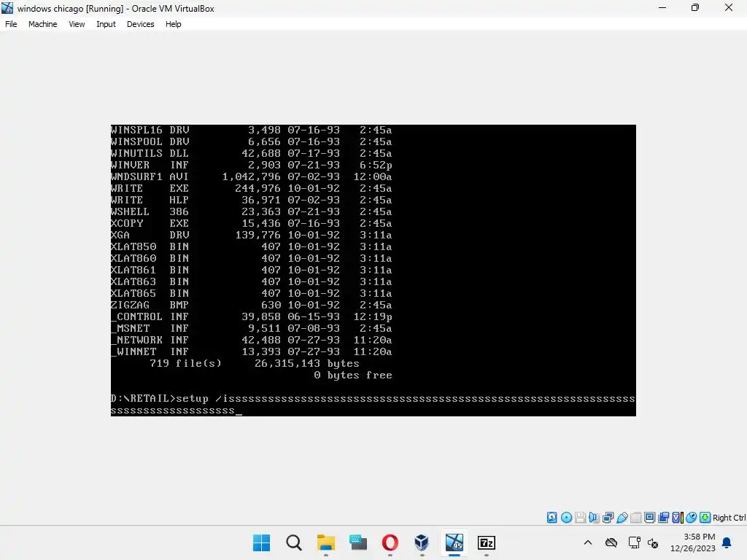Open the Help menu
Image resolution: width=747 pixels, height=560 pixels.
pyautogui.click(x=174, y=24)
